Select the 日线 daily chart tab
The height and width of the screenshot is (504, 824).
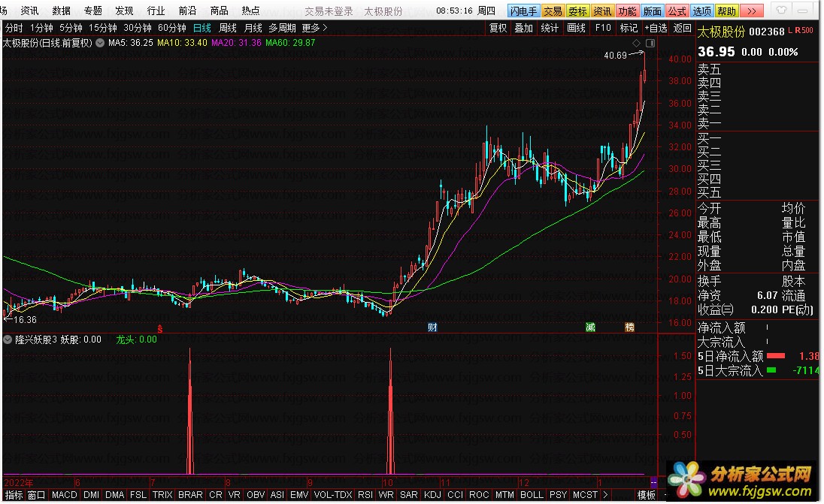pyautogui.click(x=202, y=28)
